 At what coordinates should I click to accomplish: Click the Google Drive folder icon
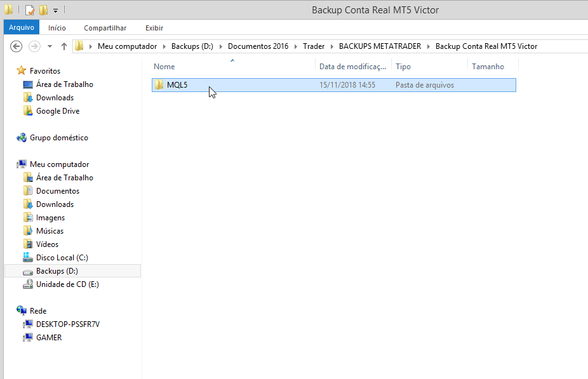point(28,110)
